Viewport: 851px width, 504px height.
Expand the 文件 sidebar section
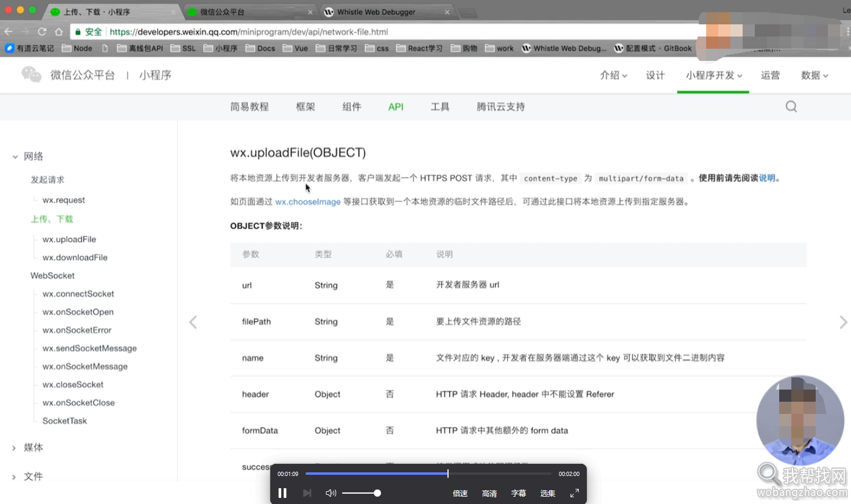pos(27,477)
